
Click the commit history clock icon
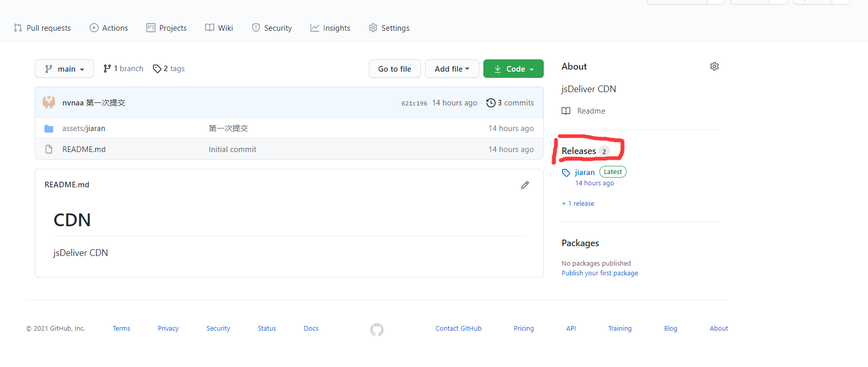tap(491, 103)
